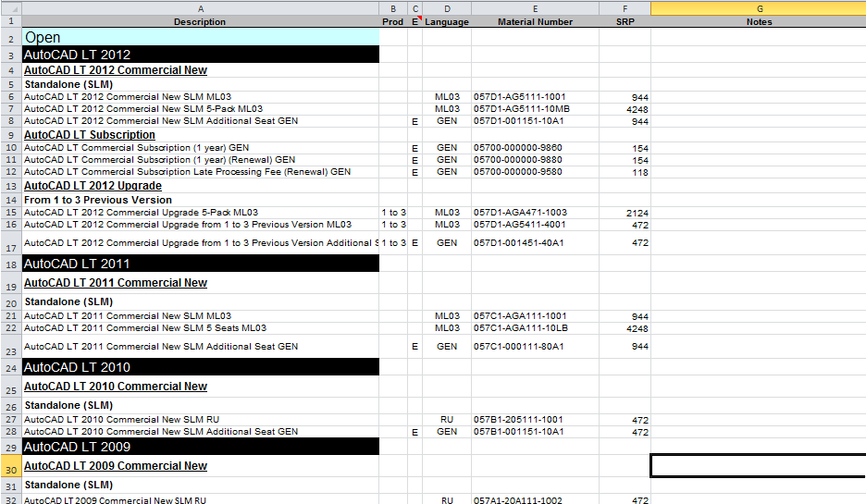Select Commercial Subscription (1 year) GEN cell
This screenshot has width=866, height=504.
(x=201, y=148)
